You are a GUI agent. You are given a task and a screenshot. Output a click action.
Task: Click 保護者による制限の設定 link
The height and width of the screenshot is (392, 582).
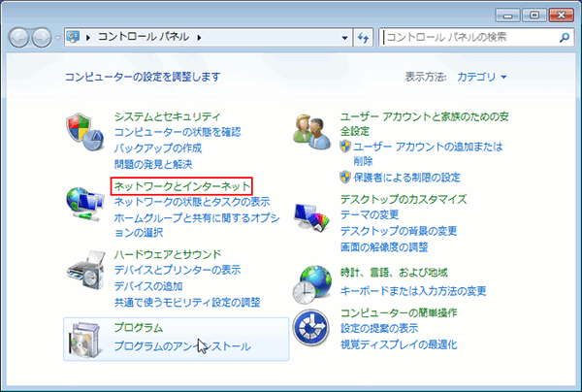pos(406,178)
